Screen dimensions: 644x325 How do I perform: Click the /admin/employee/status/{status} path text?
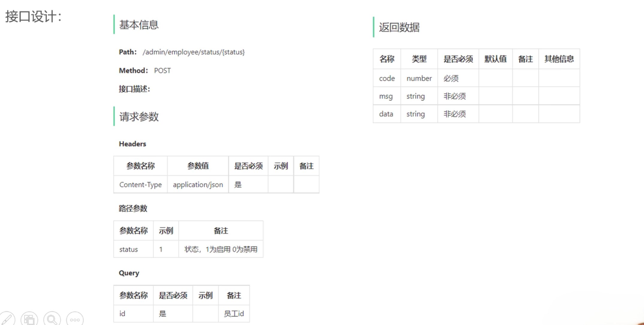click(x=194, y=52)
